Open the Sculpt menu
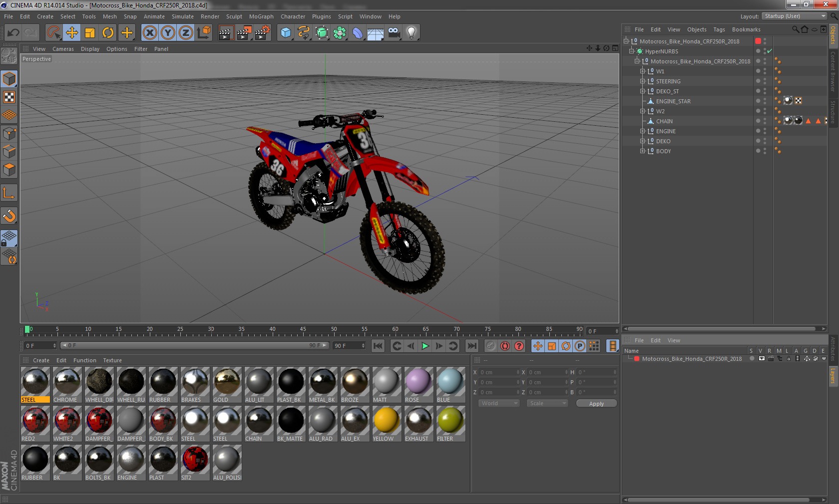 tap(234, 16)
